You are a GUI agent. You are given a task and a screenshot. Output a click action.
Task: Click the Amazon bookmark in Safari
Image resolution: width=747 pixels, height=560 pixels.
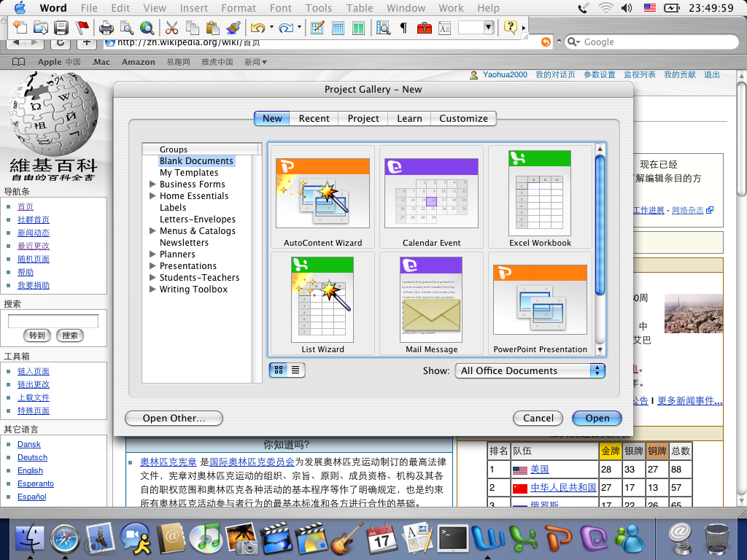click(x=138, y=62)
